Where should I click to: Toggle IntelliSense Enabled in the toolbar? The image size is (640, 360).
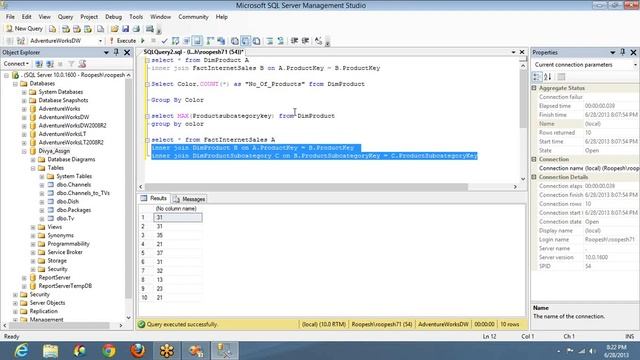[198, 41]
